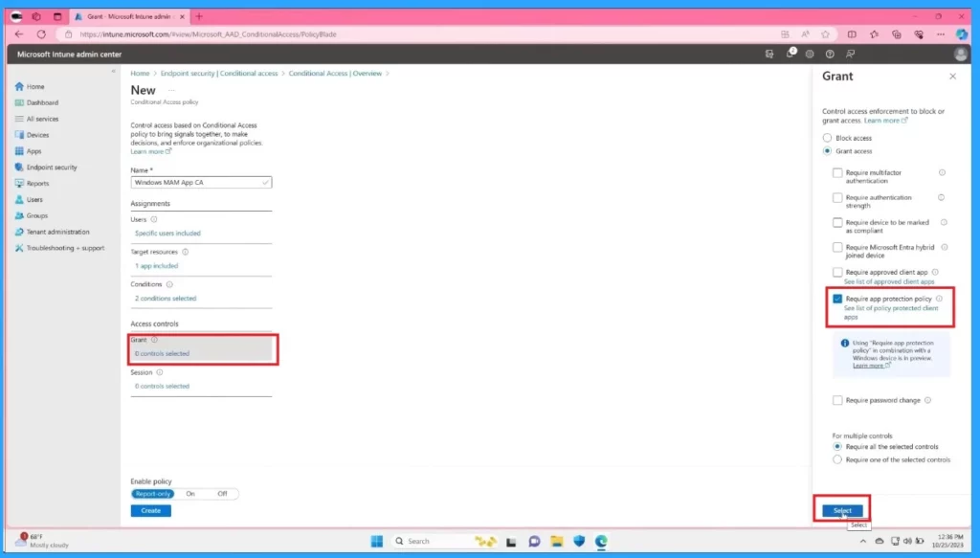Show info icon for Require multifactor authentication

[x=942, y=172]
